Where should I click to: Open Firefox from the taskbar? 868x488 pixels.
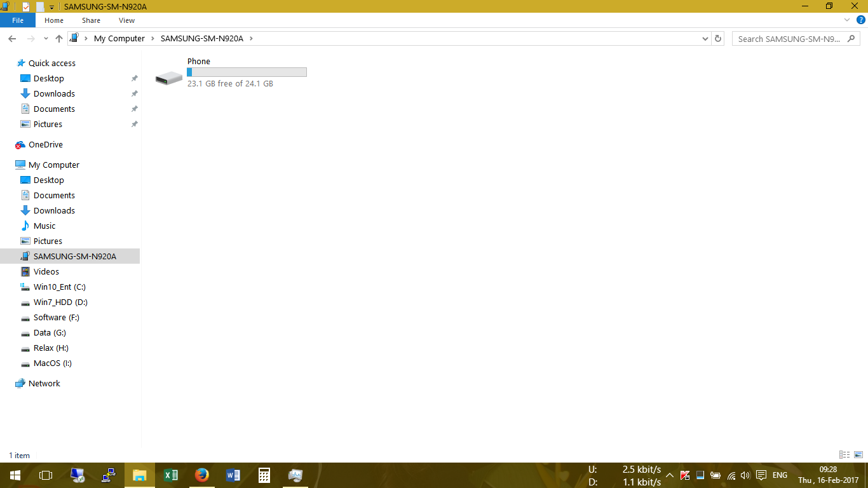(201, 475)
